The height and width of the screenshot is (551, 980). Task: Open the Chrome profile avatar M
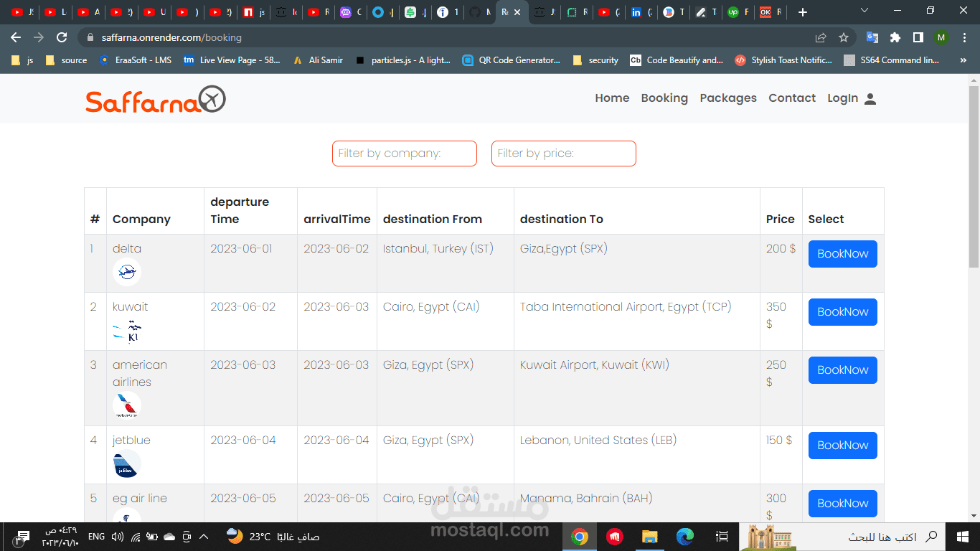pos(941,37)
